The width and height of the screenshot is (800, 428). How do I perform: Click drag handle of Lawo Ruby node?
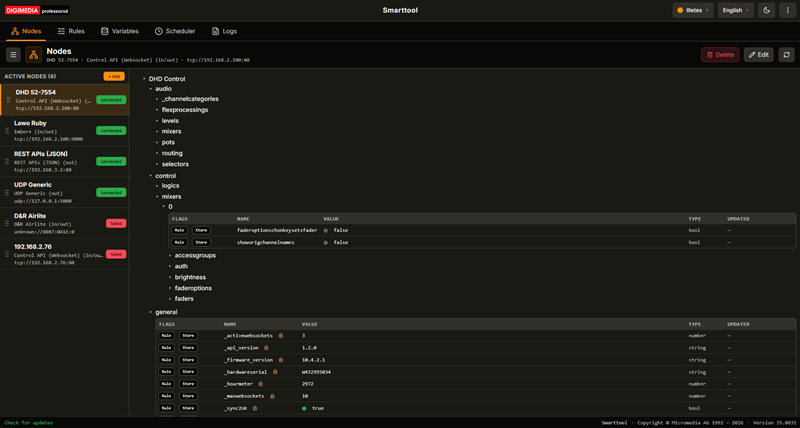(8, 131)
